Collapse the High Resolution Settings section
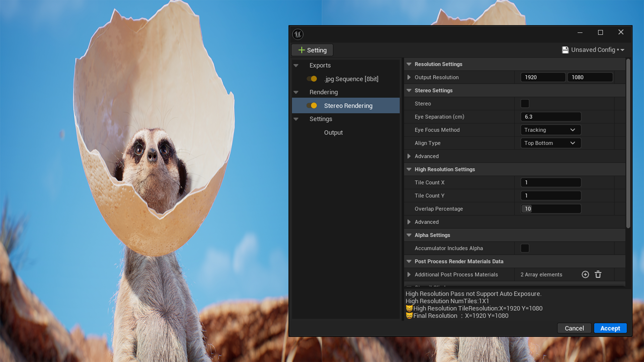The height and width of the screenshot is (362, 644). pyautogui.click(x=409, y=169)
